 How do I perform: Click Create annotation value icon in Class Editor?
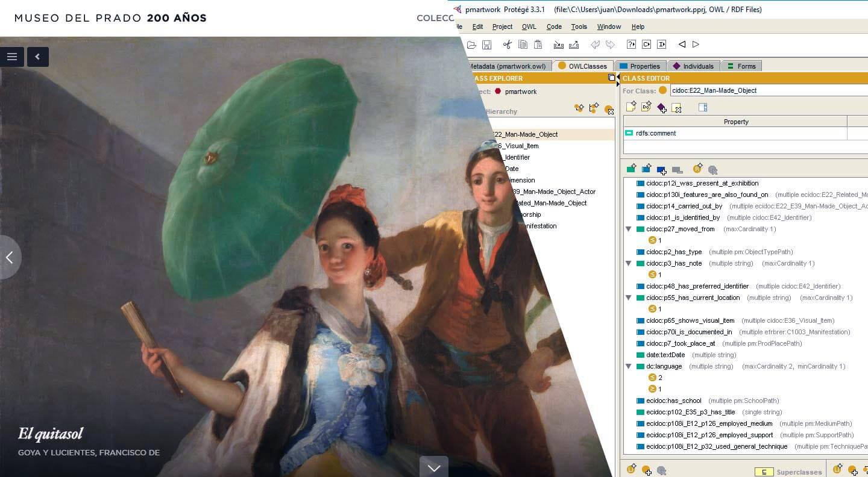(631, 107)
